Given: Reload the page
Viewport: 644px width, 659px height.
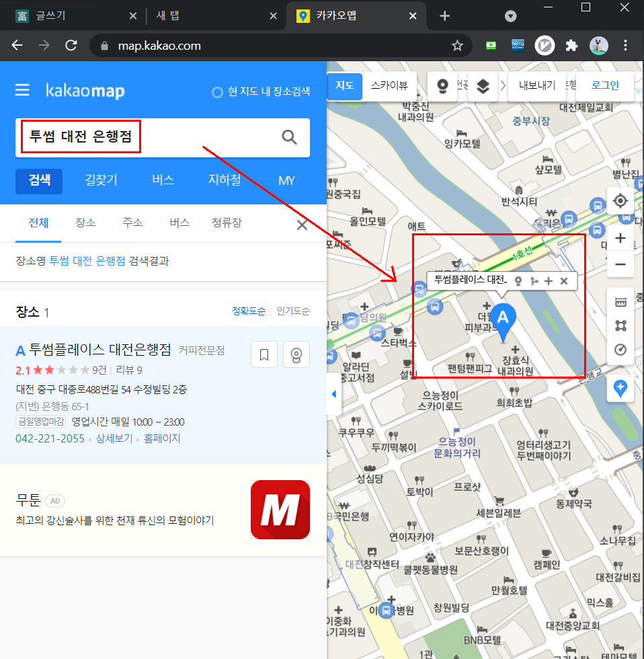Looking at the screenshot, I should pos(71,46).
